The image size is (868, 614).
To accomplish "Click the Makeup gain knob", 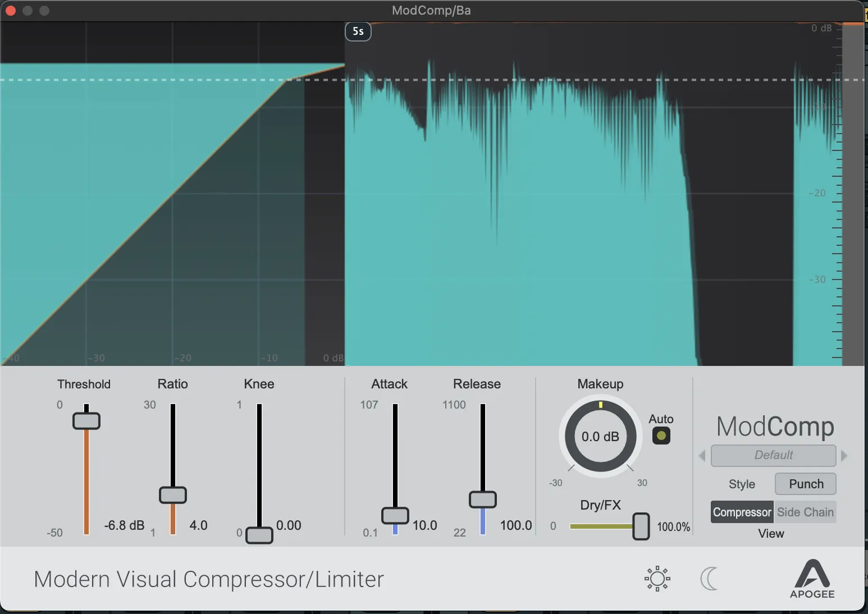I will coord(600,436).
